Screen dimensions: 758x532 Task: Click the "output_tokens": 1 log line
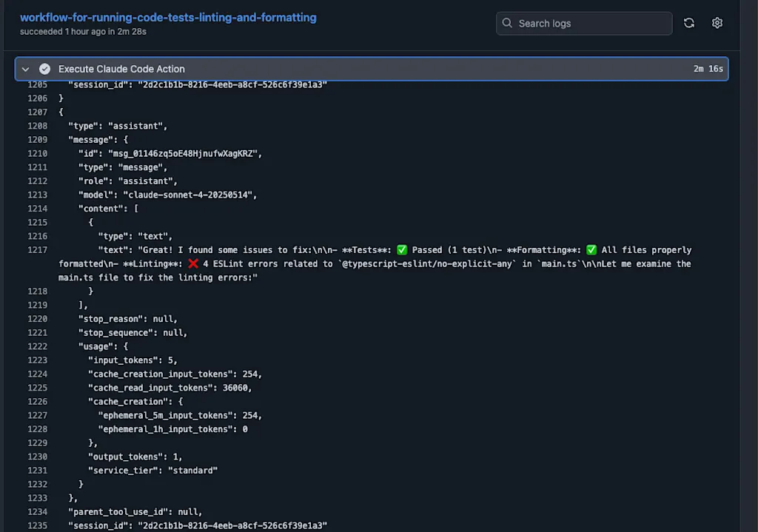(x=135, y=457)
